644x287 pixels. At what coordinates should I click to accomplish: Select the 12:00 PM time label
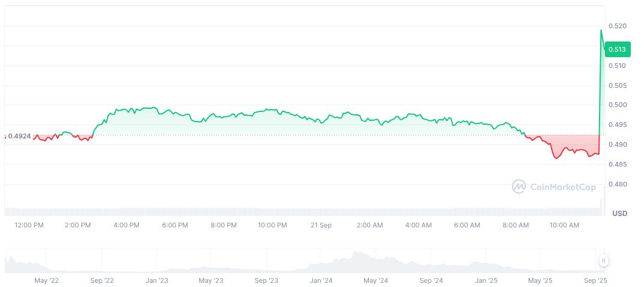click(x=29, y=225)
